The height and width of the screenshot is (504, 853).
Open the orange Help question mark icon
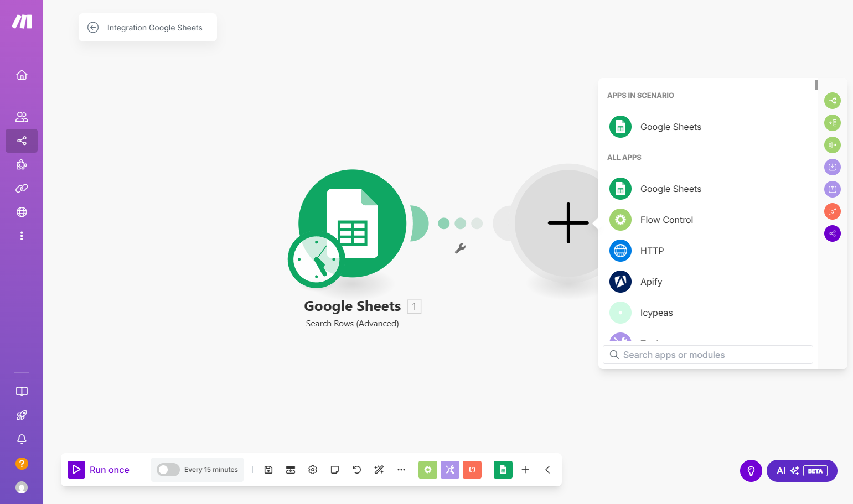[x=22, y=463]
